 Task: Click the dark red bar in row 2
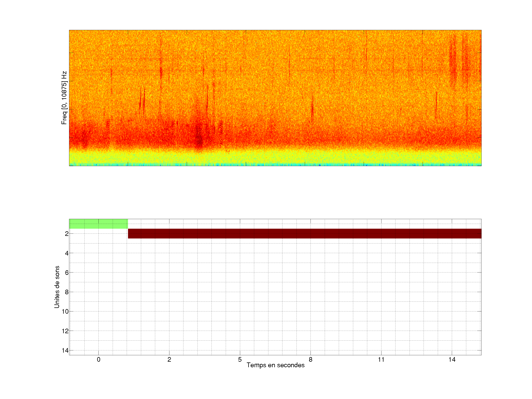(x=304, y=233)
